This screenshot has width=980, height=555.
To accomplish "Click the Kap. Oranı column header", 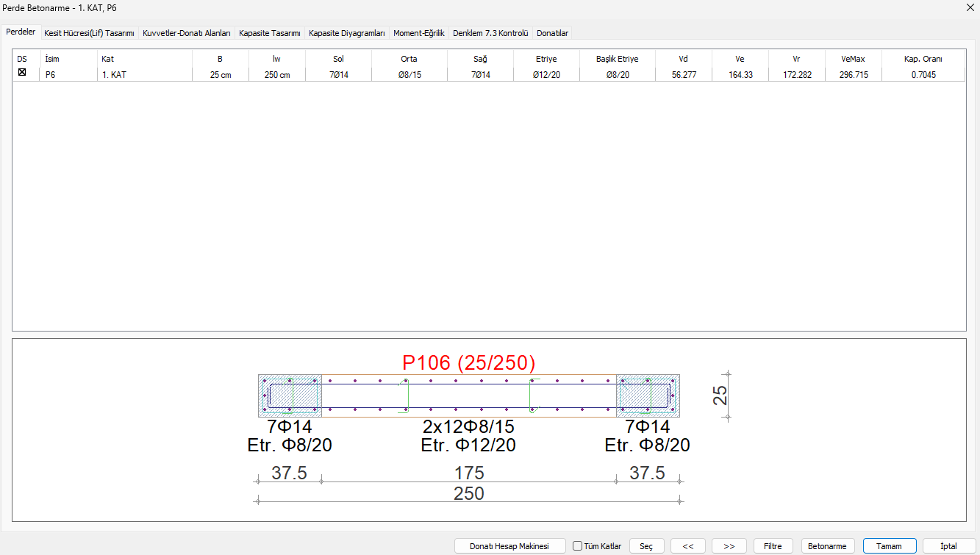I will 923,59.
